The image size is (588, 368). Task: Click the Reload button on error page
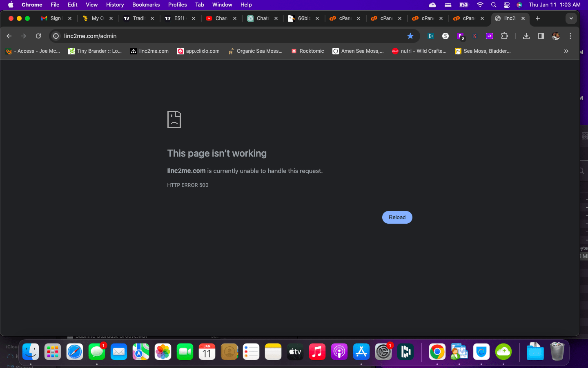coord(397,218)
